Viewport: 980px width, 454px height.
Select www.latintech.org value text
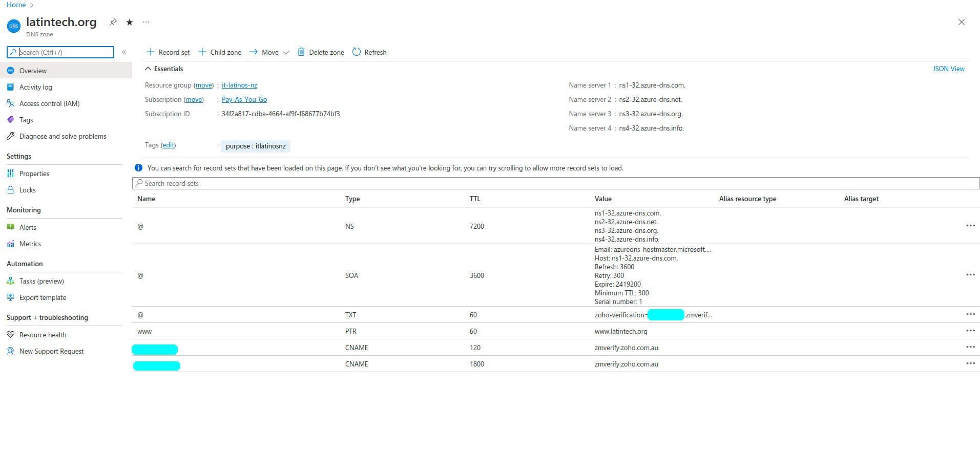(x=621, y=332)
